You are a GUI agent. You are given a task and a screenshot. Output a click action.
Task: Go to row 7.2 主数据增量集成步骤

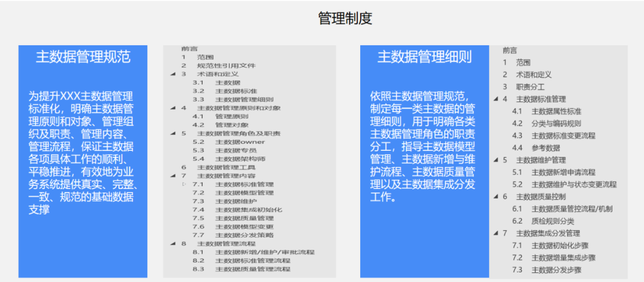pyautogui.click(x=554, y=258)
